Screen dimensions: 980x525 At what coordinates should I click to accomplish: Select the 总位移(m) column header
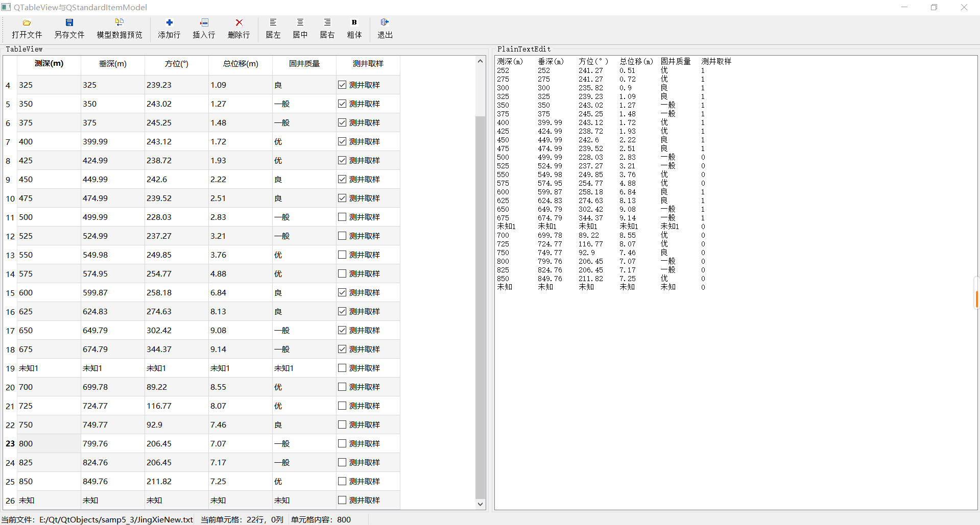tap(241, 64)
